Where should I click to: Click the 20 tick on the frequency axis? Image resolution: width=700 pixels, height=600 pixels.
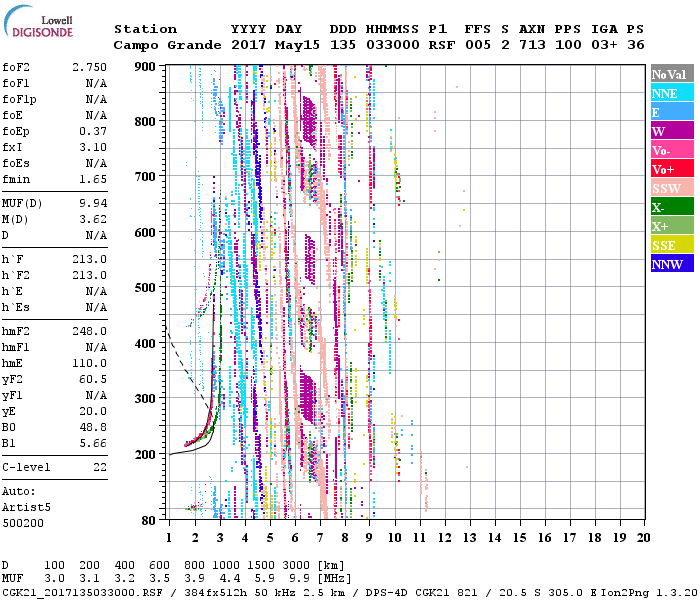click(642, 537)
